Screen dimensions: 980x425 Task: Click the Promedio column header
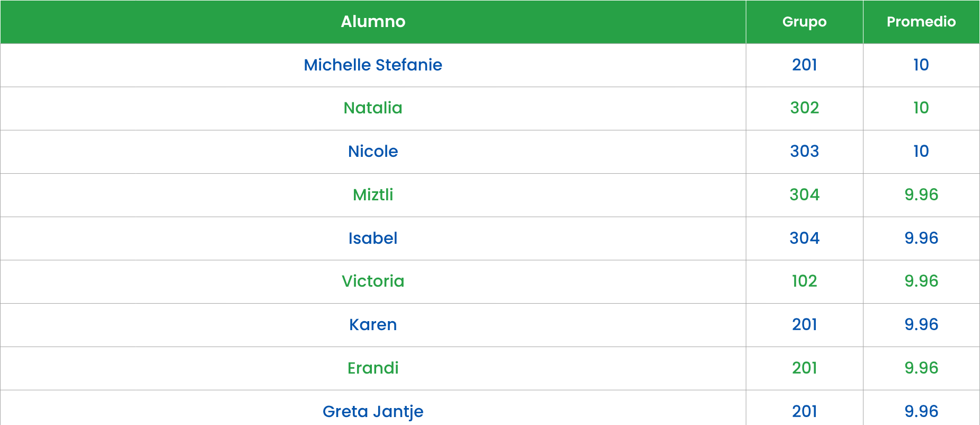[921, 22]
